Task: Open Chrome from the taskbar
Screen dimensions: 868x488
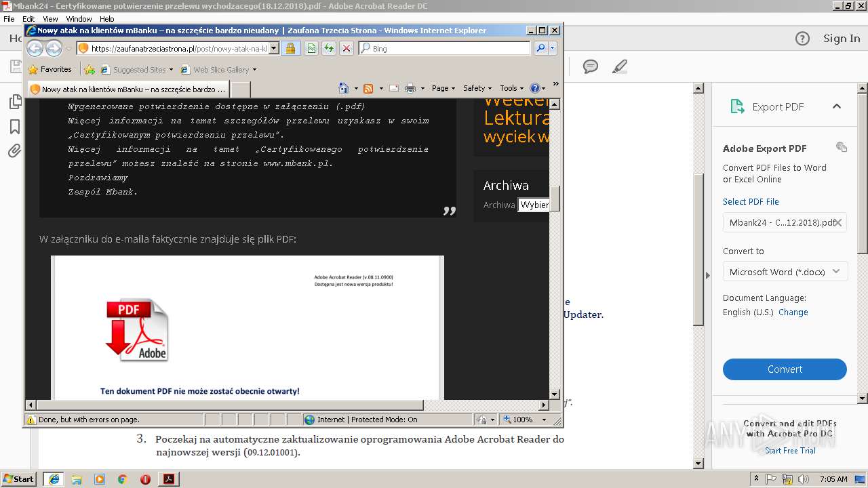Action: tap(122, 479)
